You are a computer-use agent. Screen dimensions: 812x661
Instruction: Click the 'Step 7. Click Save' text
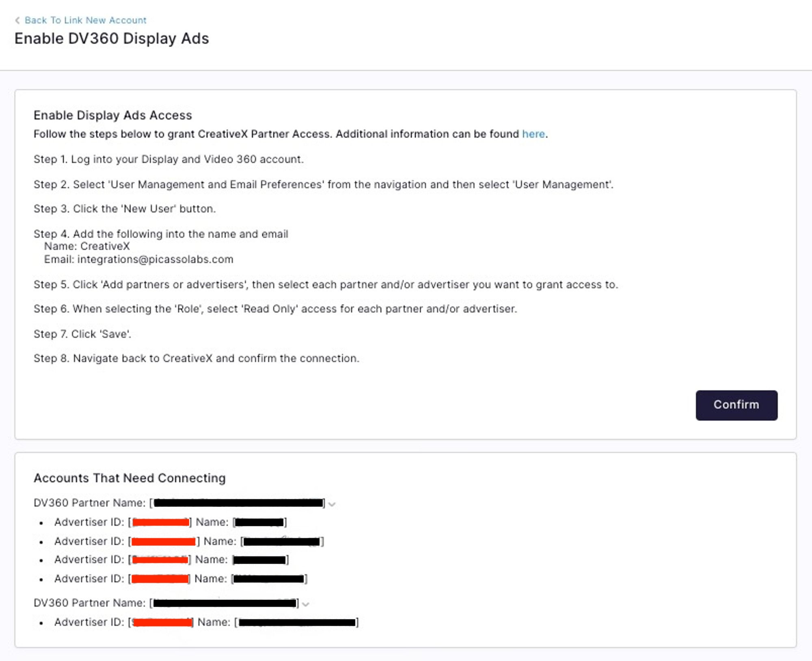[x=82, y=334]
